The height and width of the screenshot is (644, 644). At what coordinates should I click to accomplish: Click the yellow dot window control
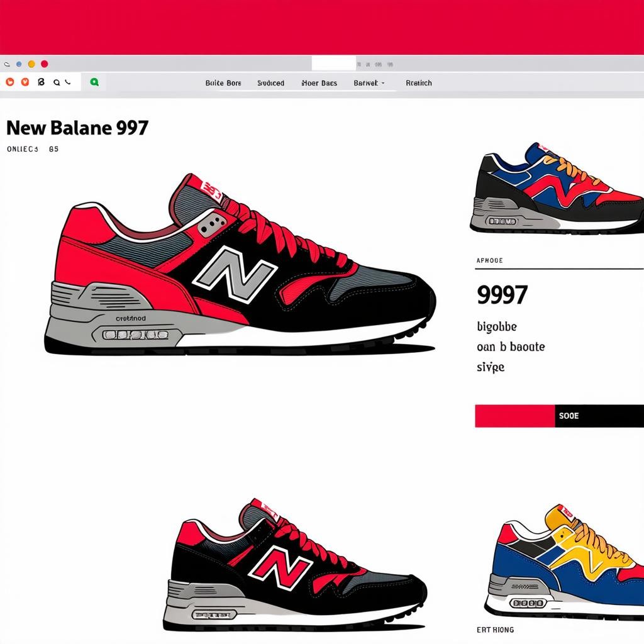point(31,64)
